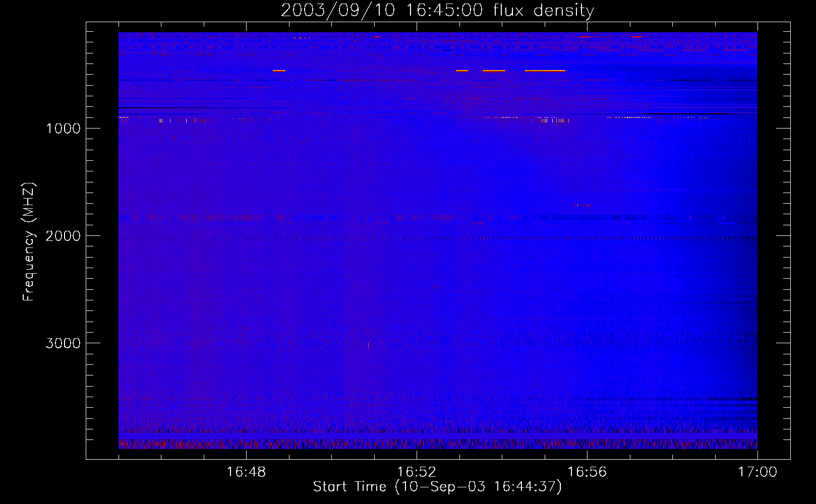Click the longest bright horizontal burst streak near 16:55
Viewport: 816px width, 504px height.
coord(545,71)
